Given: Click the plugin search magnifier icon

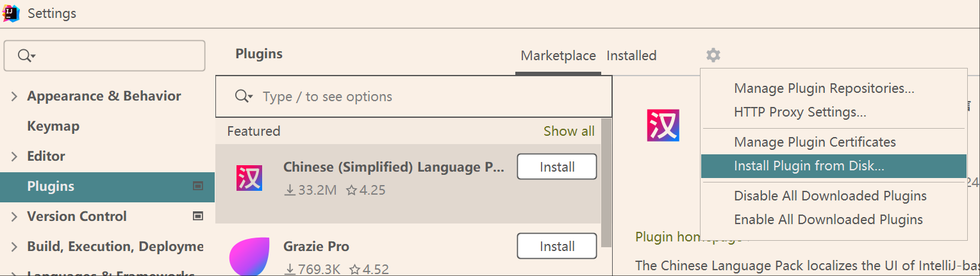Looking at the screenshot, I should (243, 97).
